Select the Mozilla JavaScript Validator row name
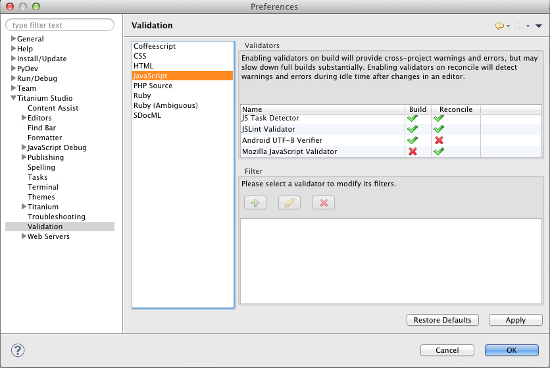The width and height of the screenshot is (550, 368). pos(290,152)
